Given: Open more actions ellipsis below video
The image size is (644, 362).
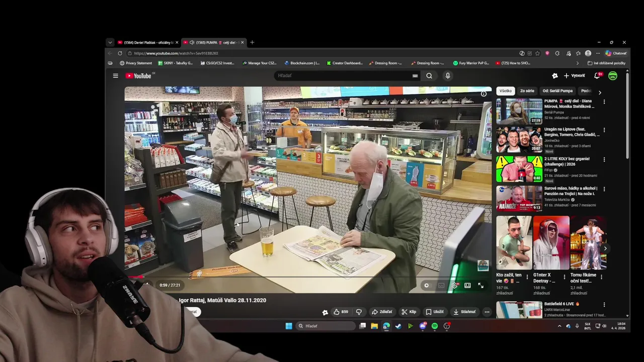Looking at the screenshot, I should tap(487, 312).
